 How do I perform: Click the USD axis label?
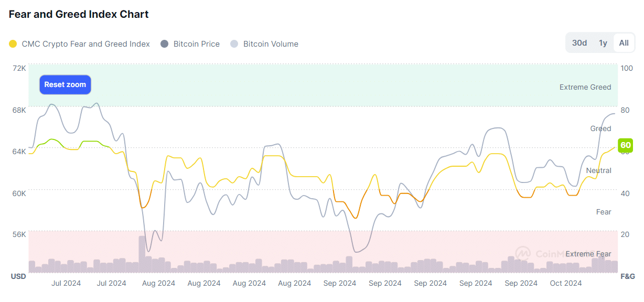[18, 276]
